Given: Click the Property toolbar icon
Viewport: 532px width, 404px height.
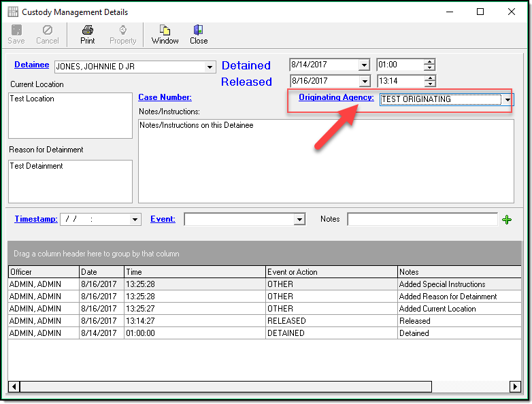Looking at the screenshot, I should pos(123,31).
